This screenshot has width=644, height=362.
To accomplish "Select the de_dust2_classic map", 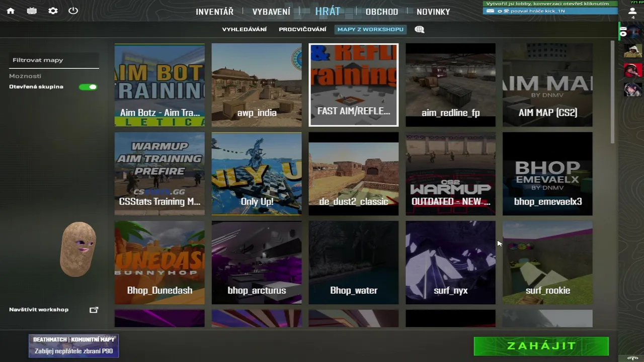I will click(x=354, y=174).
